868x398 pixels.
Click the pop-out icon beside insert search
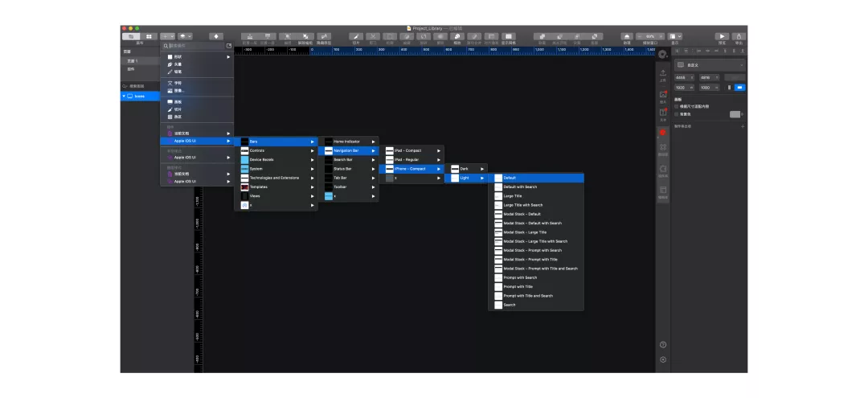click(229, 46)
